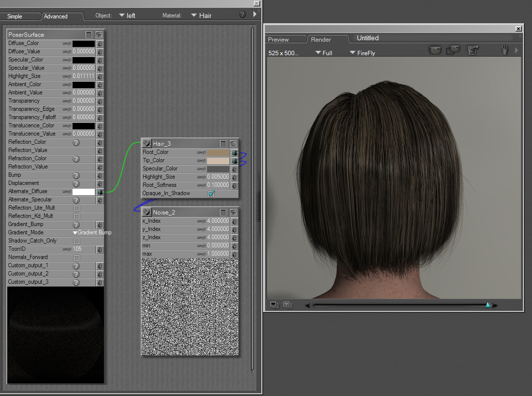
Task: Toggle the PoserSurface preview eye icon
Action: point(99,34)
